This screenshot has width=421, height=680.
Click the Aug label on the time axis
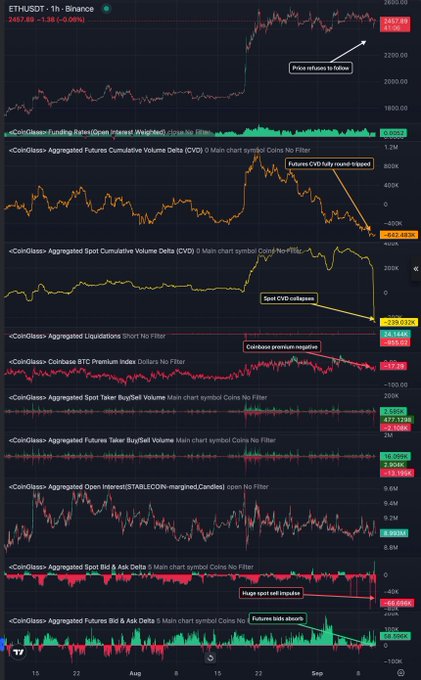click(135, 673)
